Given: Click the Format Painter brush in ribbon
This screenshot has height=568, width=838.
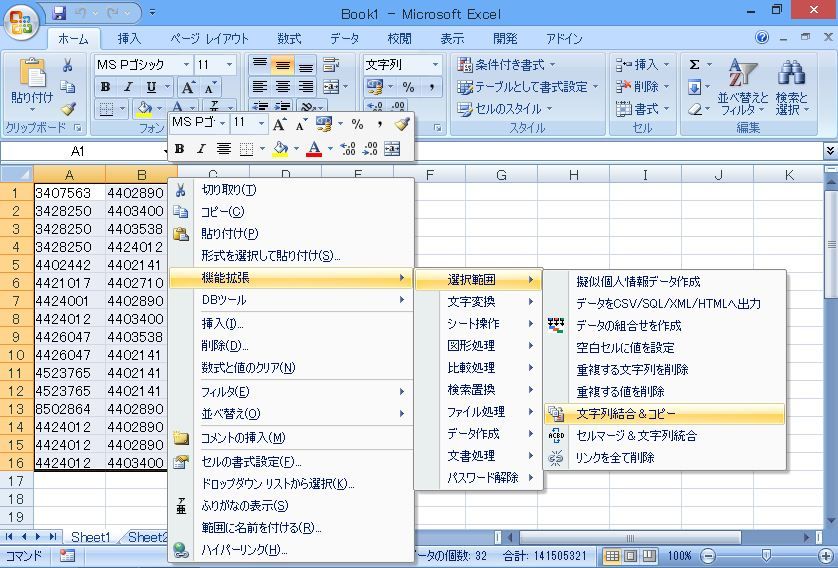Looking at the screenshot, I should click(67, 109).
